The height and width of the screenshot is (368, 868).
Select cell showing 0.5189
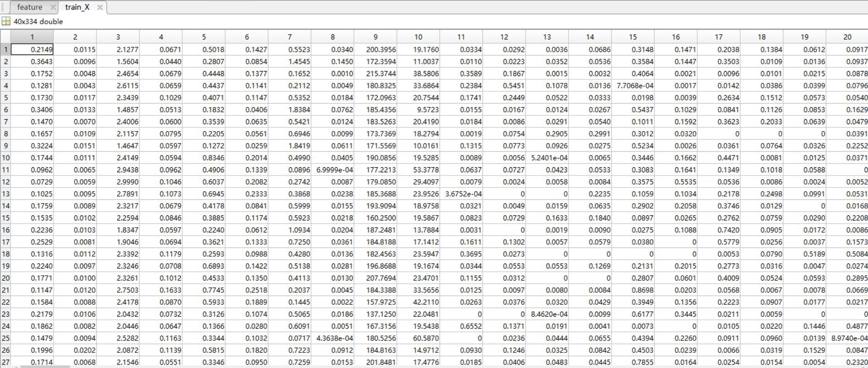tap(805, 254)
